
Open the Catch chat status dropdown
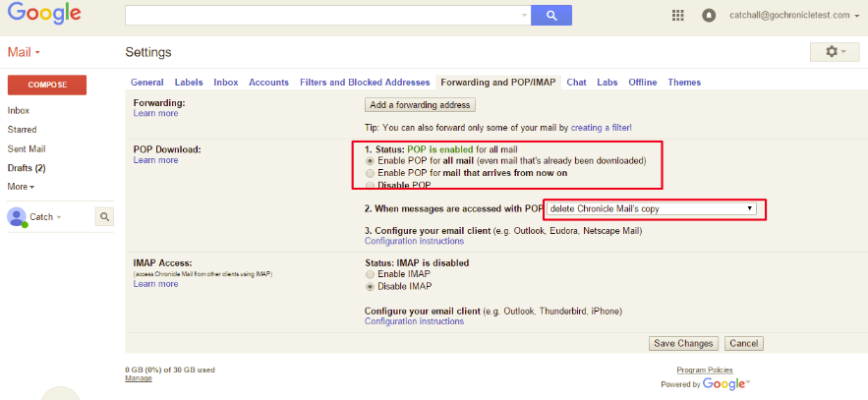click(45, 217)
